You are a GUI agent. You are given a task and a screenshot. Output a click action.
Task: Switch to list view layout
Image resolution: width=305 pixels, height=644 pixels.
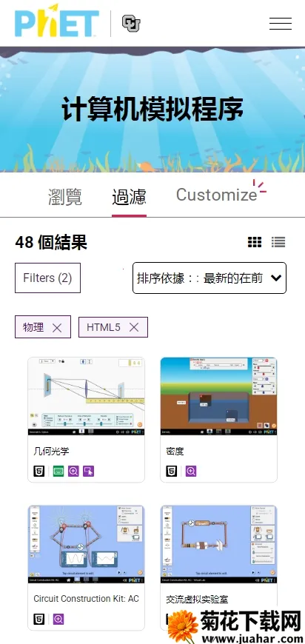(x=278, y=242)
